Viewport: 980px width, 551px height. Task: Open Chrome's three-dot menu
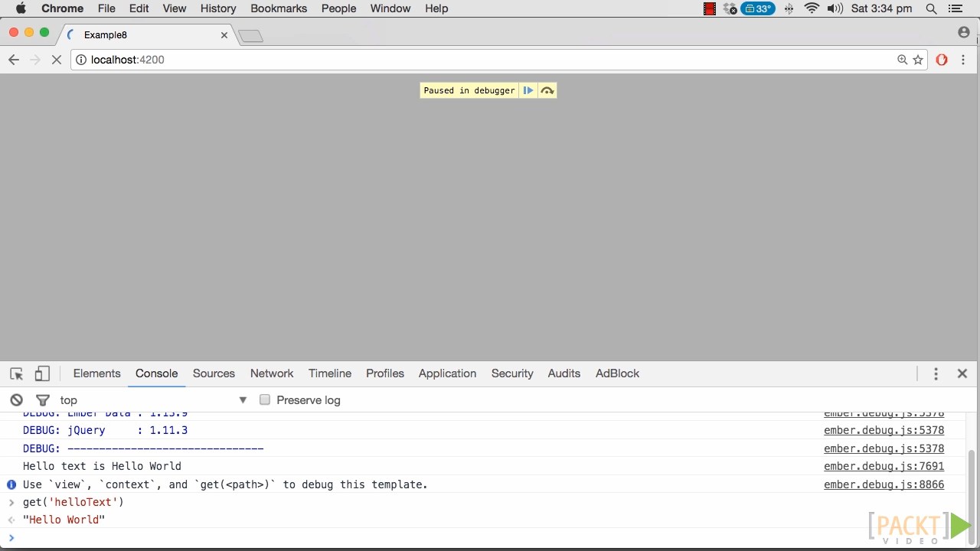pyautogui.click(x=963, y=60)
